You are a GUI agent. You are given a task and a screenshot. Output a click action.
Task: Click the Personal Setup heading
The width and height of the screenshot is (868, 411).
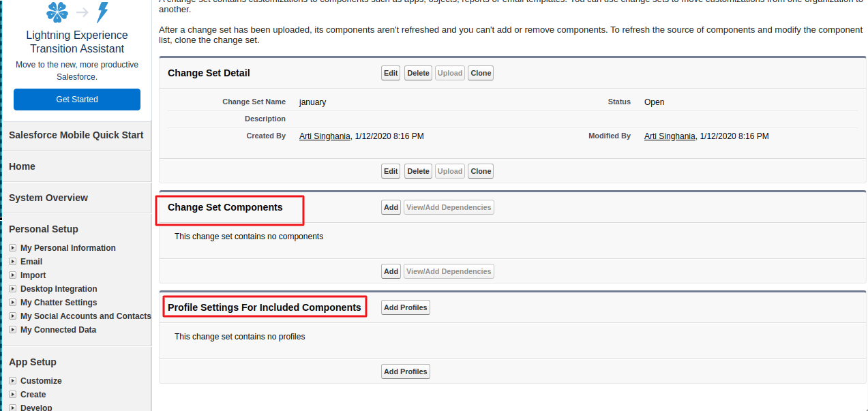(44, 229)
